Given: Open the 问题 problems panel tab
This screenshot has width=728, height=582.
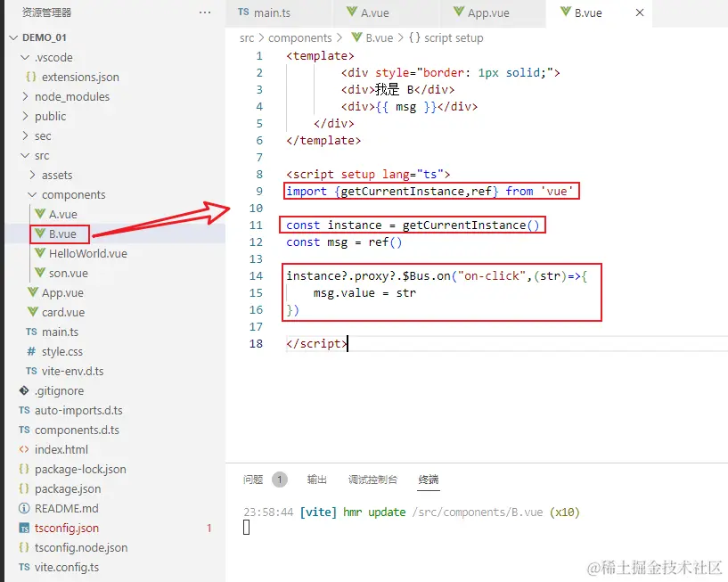Looking at the screenshot, I should point(253,480).
